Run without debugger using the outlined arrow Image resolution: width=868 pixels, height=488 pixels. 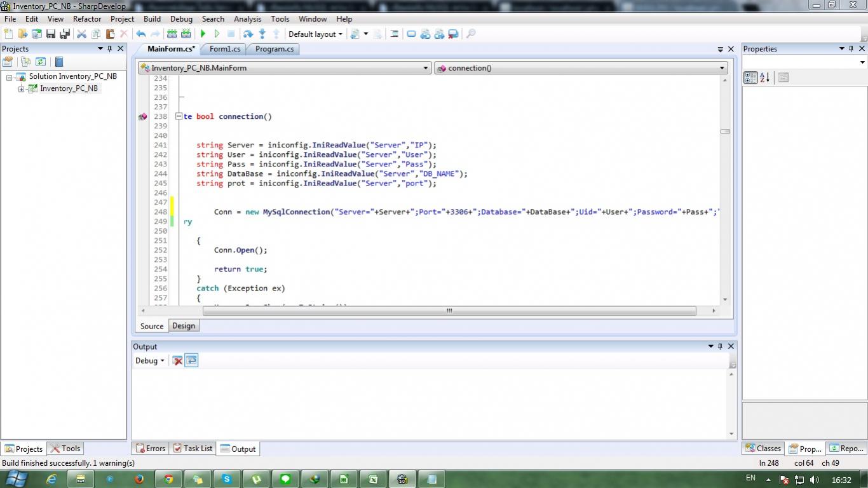pos(217,34)
